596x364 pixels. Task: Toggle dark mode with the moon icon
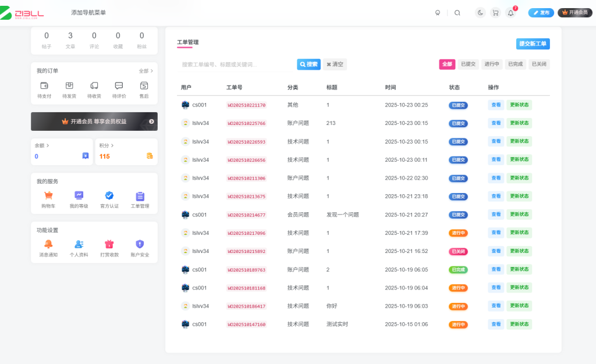pos(480,12)
